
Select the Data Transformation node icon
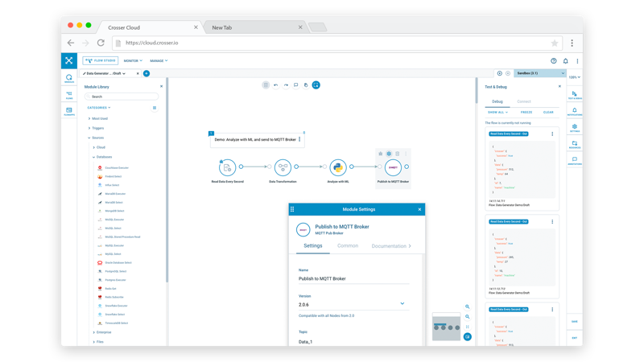tap(282, 167)
